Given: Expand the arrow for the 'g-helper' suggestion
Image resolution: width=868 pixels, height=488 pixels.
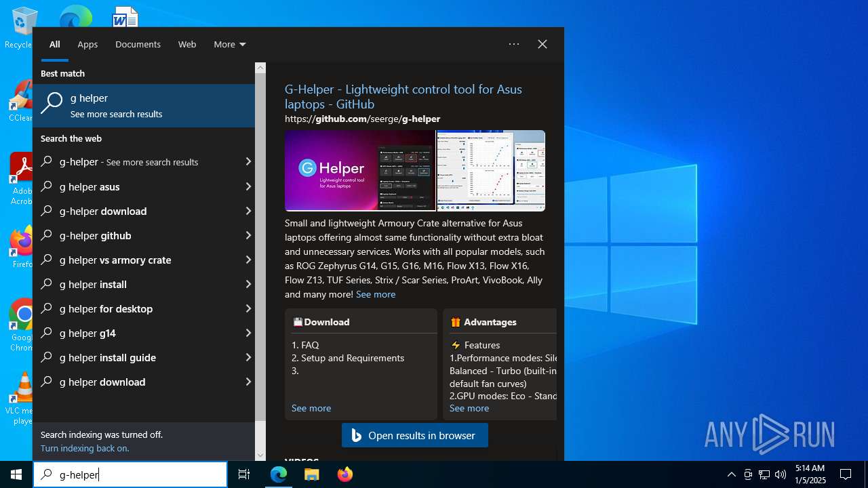Looking at the screenshot, I should click(248, 162).
